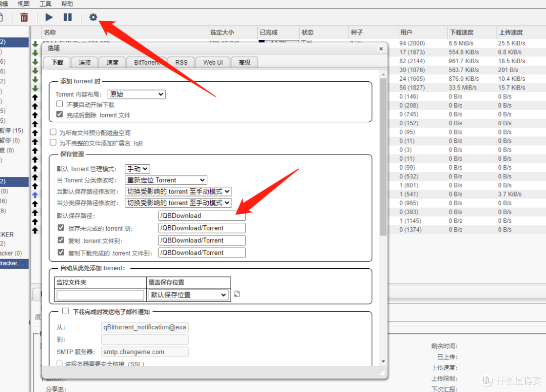The image size is (546, 392).
Task: Click the SMTP 服务器 input field
Action: (145, 351)
